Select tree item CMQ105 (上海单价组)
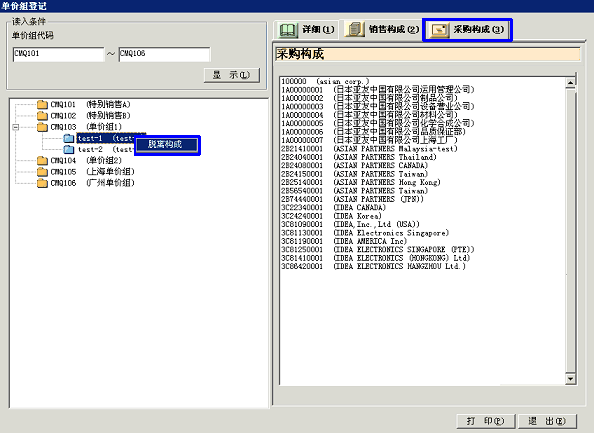 pos(92,172)
